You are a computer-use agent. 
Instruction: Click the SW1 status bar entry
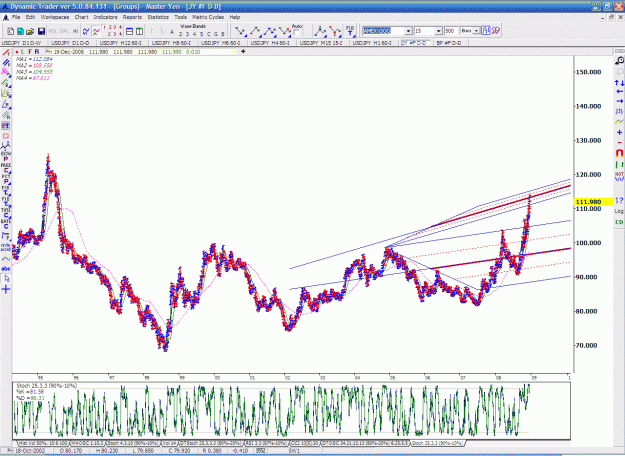(x=294, y=451)
